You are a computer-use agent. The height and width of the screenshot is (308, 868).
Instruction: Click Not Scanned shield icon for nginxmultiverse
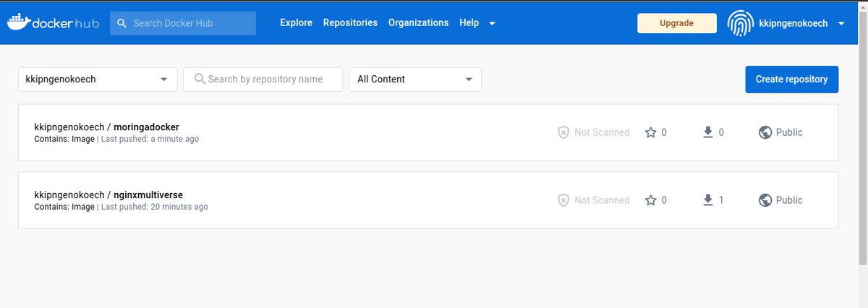tap(563, 200)
